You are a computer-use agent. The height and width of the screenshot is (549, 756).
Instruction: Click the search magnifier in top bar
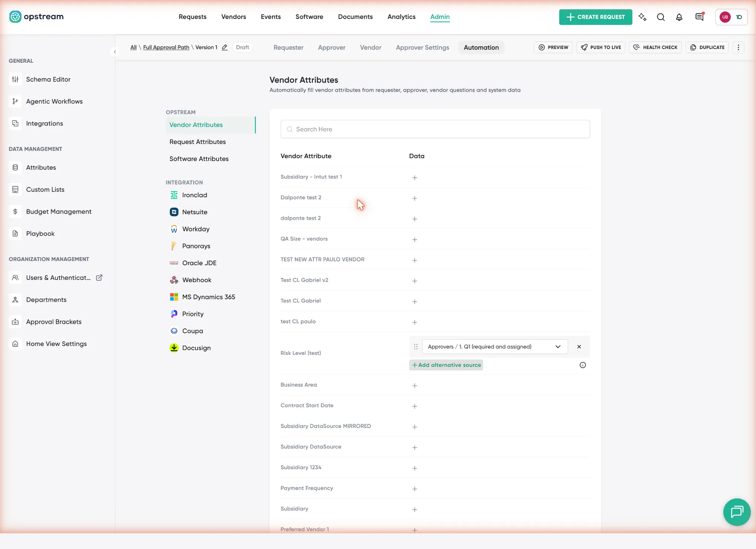click(661, 17)
